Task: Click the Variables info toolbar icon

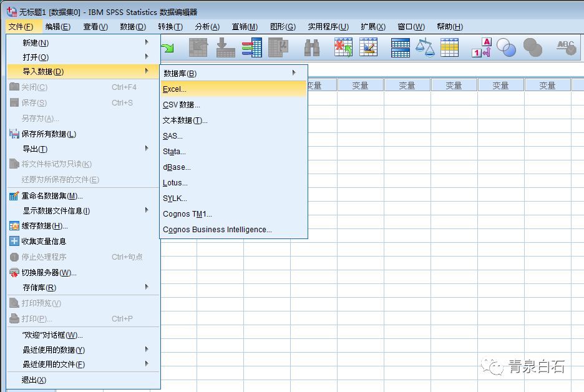Action: pos(252,47)
